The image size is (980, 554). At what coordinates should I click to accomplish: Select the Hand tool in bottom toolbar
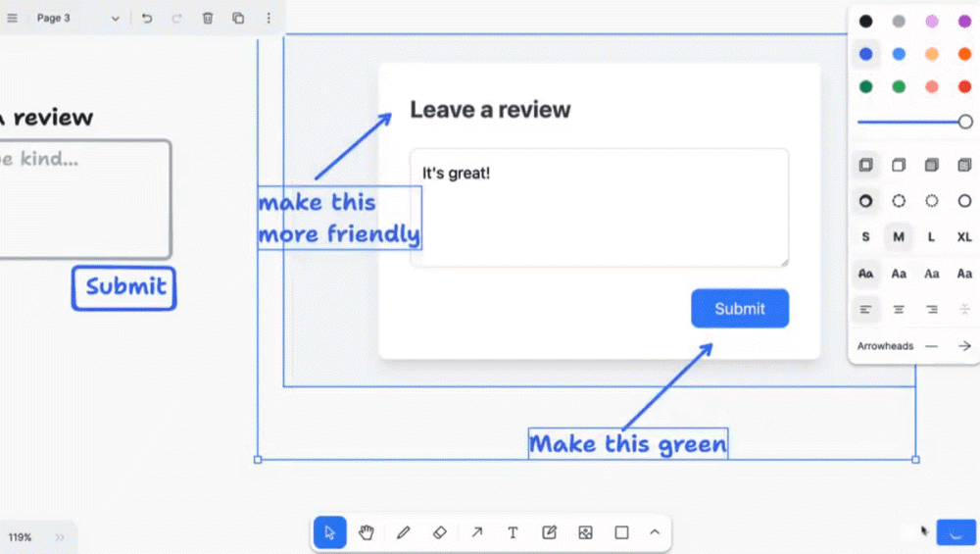(x=367, y=532)
